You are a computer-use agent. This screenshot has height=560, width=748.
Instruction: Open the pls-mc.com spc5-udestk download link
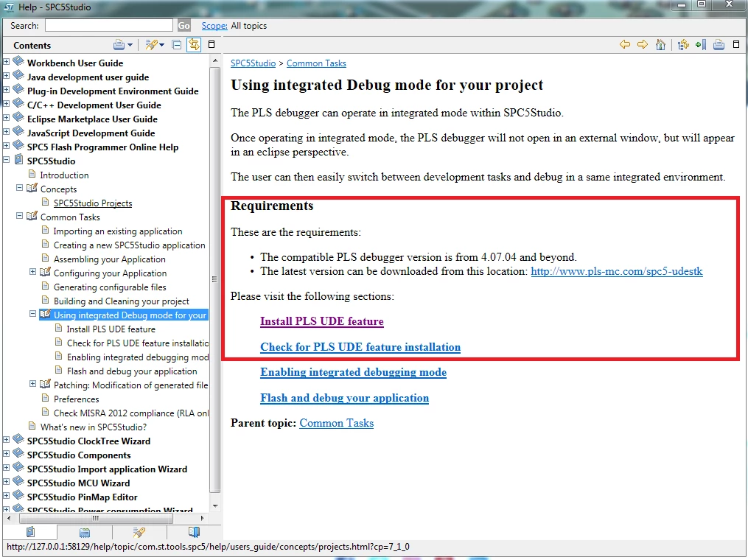(x=617, y=271)
